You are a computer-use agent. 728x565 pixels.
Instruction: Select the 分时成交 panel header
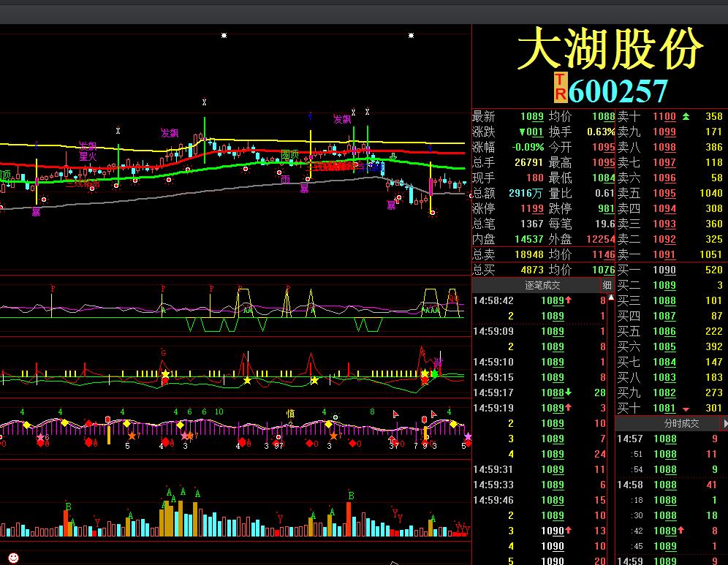pyautogui.click(x=681, y=423)
